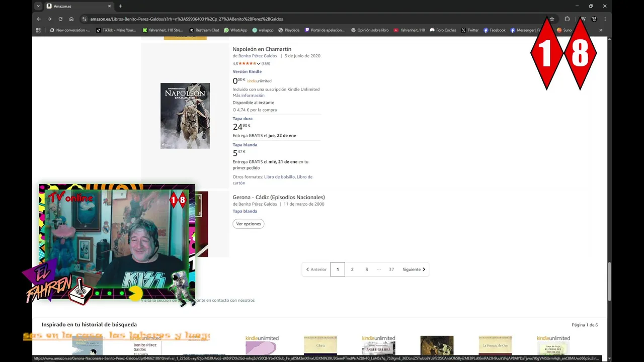The height and width of the screenshot is (362, 644).
Task: Click the Ver opciones button
Action: coord(249,224)
